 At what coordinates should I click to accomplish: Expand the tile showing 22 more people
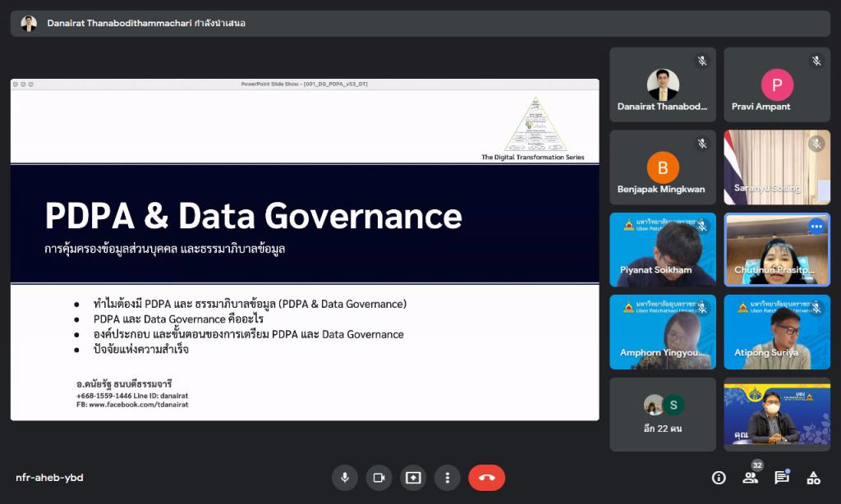pos(662,414)
